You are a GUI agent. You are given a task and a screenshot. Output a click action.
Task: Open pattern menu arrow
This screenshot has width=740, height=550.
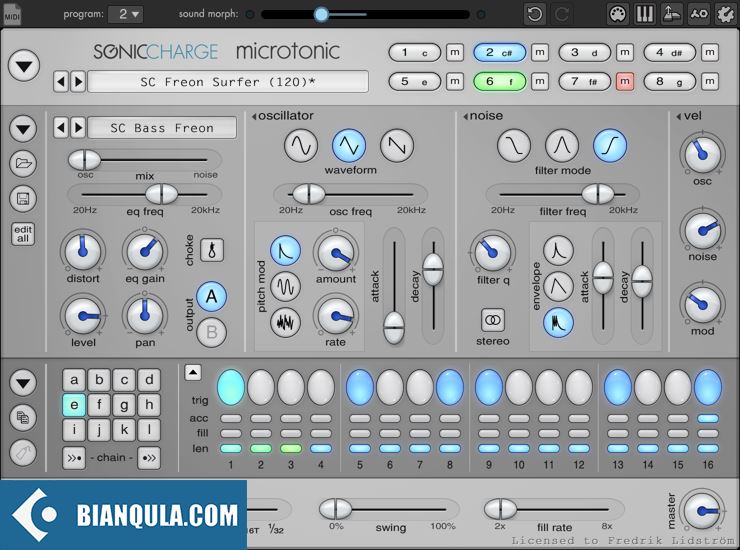pyautogui.click(x=23, y=382)
